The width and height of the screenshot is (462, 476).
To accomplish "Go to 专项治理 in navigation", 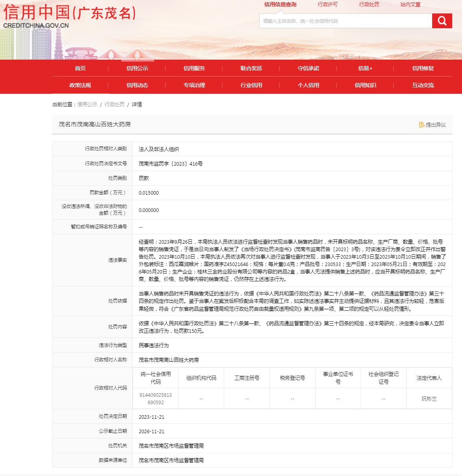I will tap(194, 85).
